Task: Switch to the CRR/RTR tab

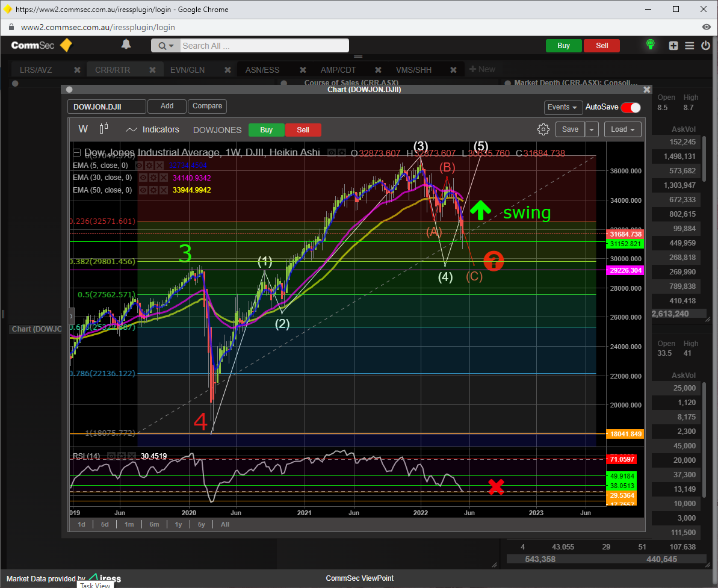Action: pos(113,70)
